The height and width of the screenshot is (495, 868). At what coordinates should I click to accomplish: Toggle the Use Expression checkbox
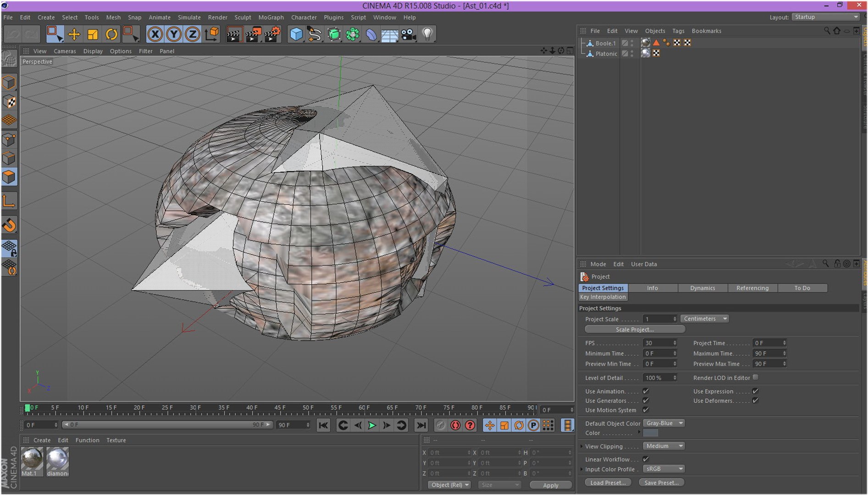pyautogui.click(x=755, y=391)
